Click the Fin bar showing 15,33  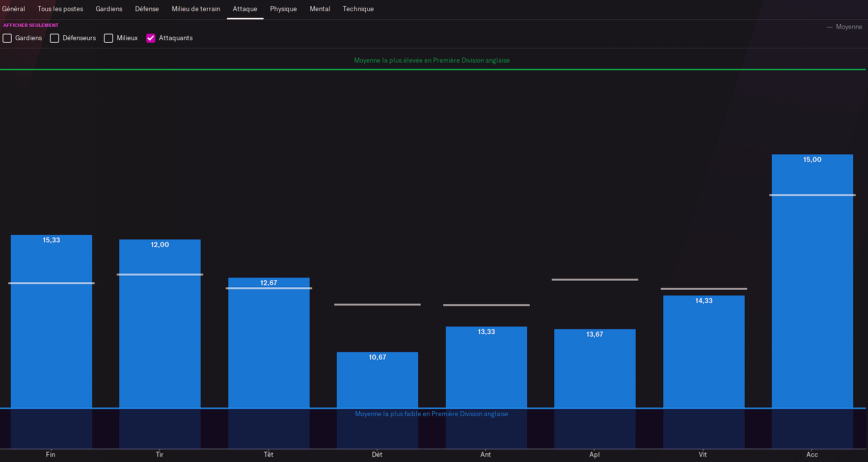51,321
